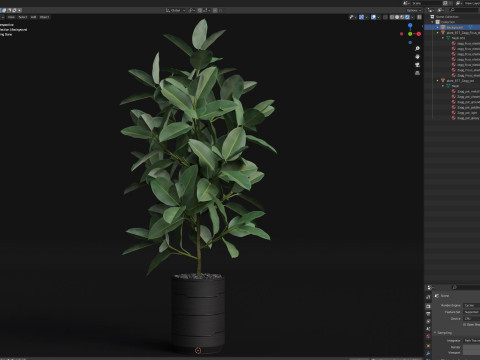Collapse the Mesh.001 data row
This screenshot has width=480, height=360.
(443, 38)
